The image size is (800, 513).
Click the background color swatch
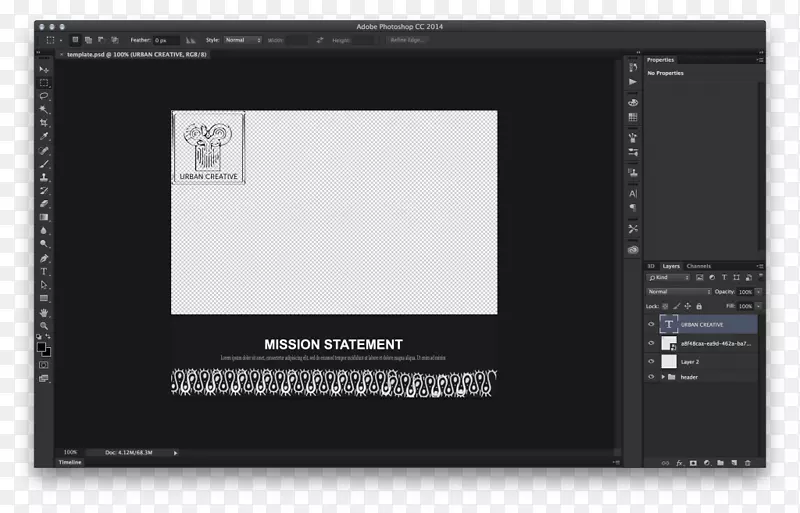[x=47, y=353]
